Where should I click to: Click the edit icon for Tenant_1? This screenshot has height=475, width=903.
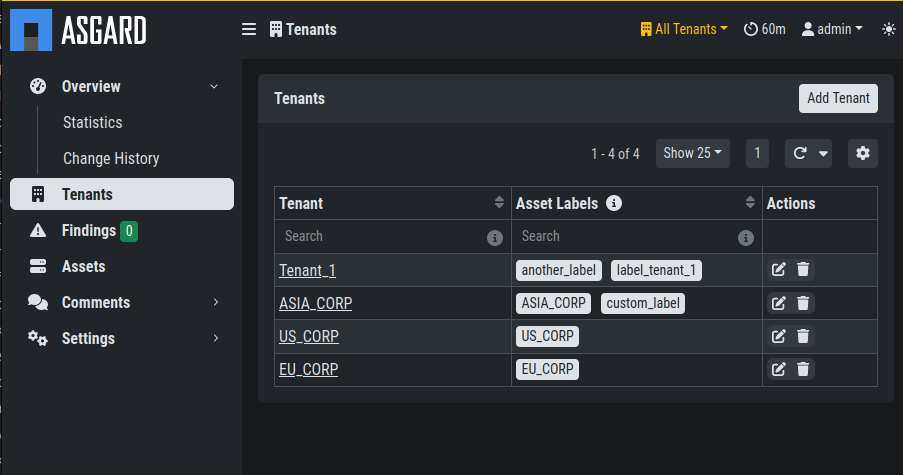click(779, 269)
